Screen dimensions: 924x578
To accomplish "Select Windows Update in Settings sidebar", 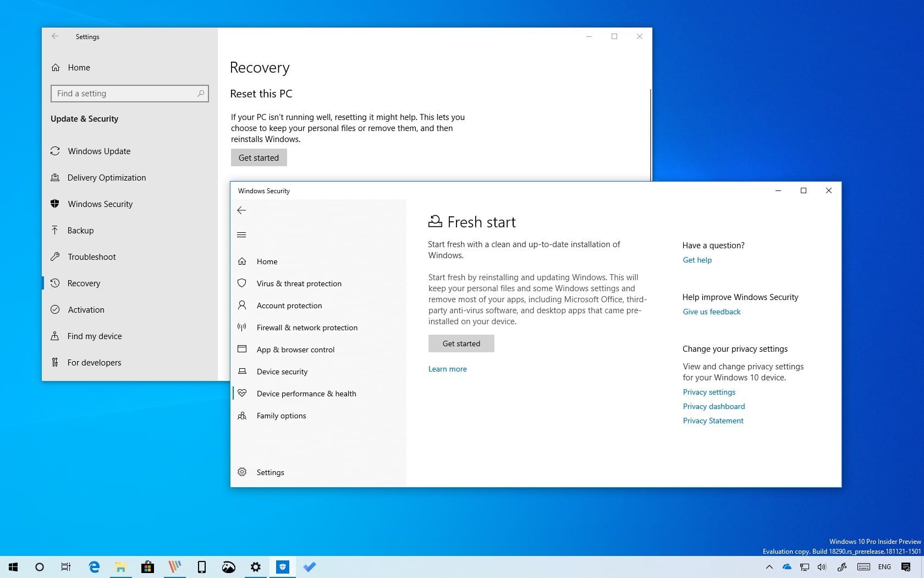I will (x=99, y=151).
